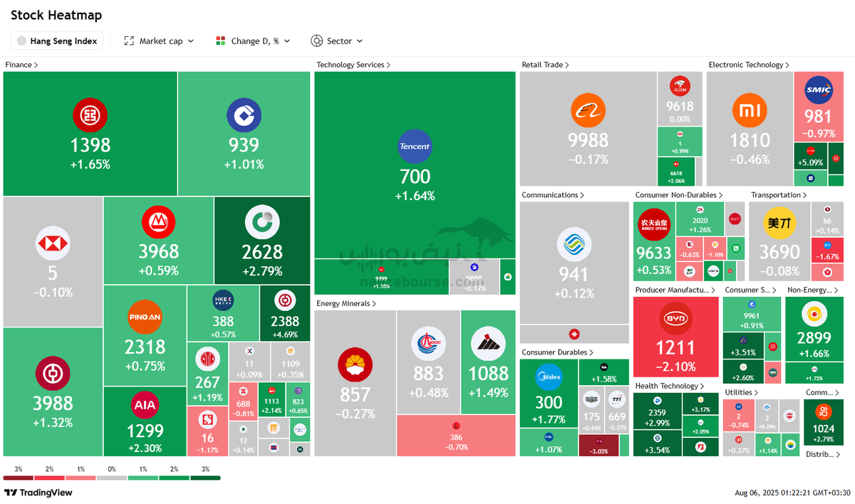
Task: Open the Consumer Non-Durables sector
Action: pos(679,195)
